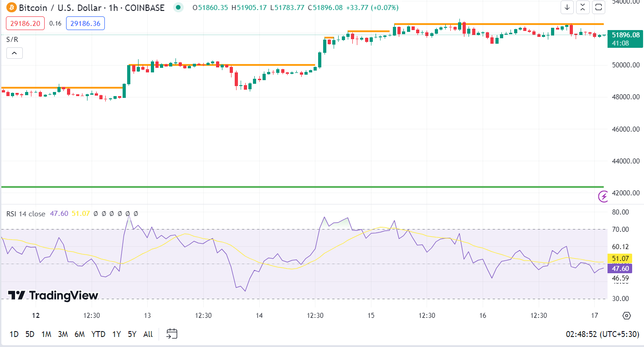Click the RSI 14 close indicator label
The image size is (644, 347).
pyautogui.click(x=26, y=214)
